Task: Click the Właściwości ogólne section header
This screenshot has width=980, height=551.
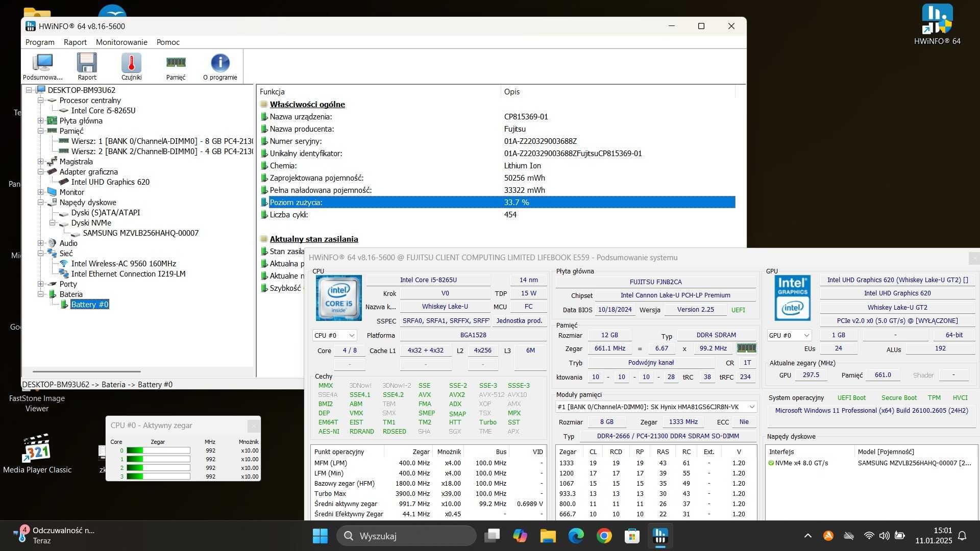Action: pos(307,105)
